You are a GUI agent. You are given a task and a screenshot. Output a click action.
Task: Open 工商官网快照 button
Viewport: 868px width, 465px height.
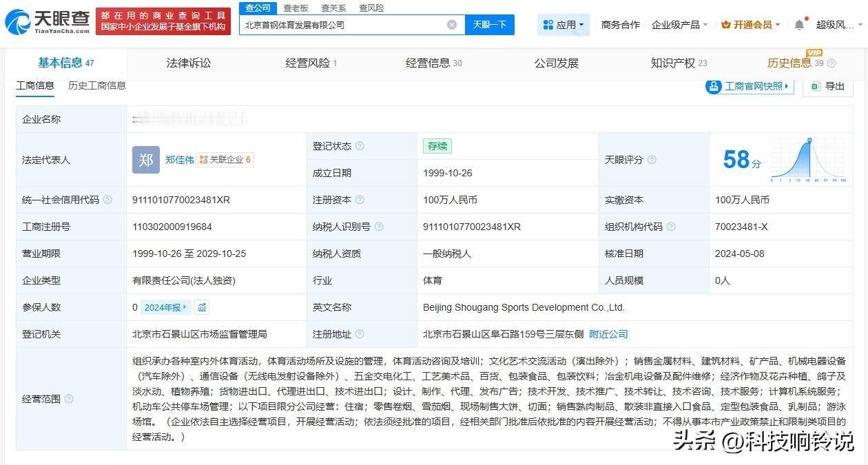pos(750,86)
